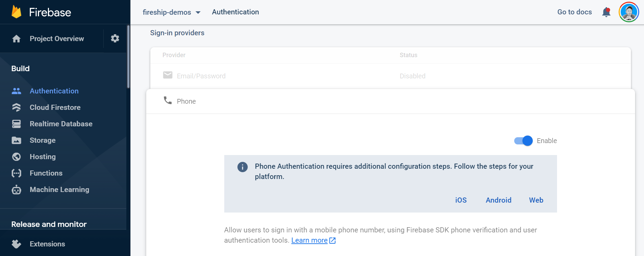
Task: Click the Learn more link
Action: 310,240
